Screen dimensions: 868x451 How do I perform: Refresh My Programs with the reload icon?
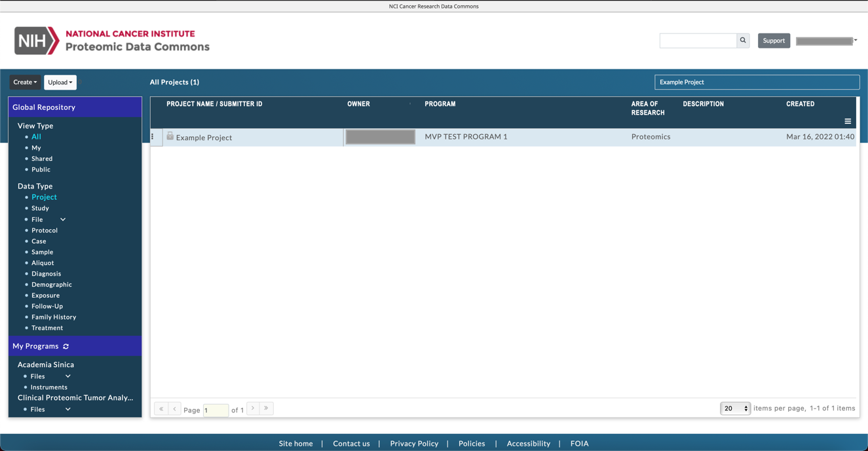click(x=66, y=346)
